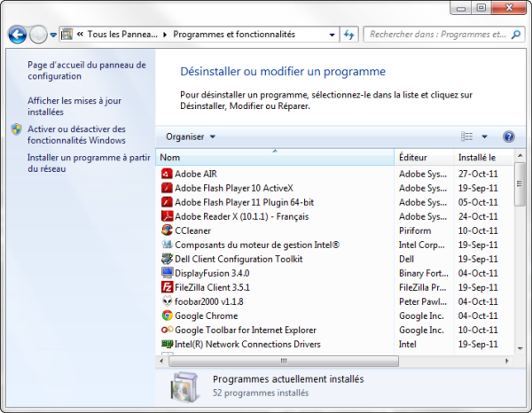Click the greyed forward navigation arrow

point(38,35)
